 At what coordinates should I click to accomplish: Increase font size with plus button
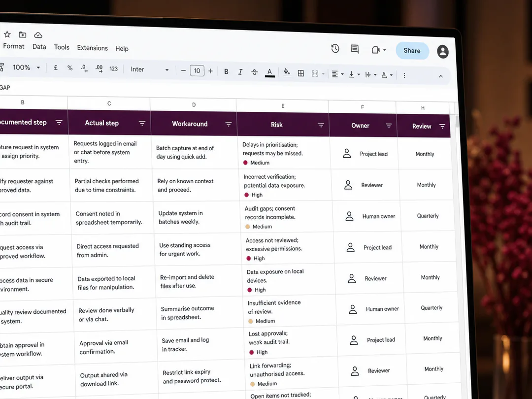point(210,71)
